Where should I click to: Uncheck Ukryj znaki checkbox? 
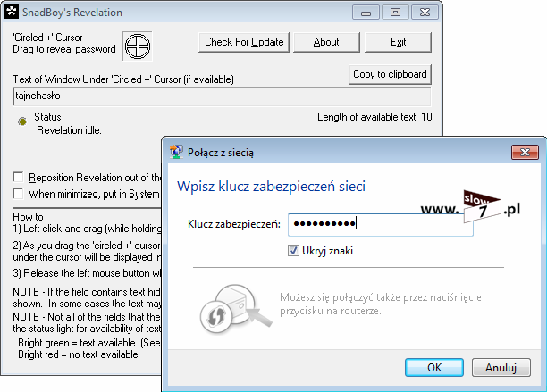[x=293, y=251]
